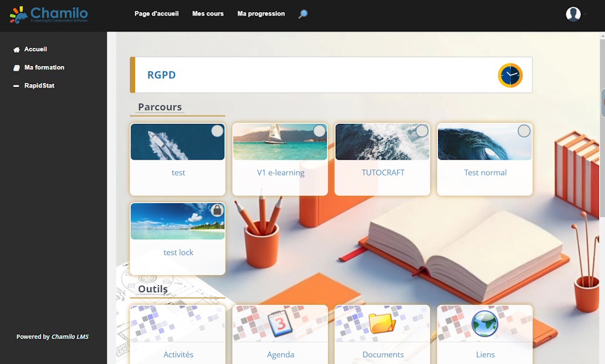Toggle the status circle on test course
The width and height of the screenshot is (605, 364).
217,131
